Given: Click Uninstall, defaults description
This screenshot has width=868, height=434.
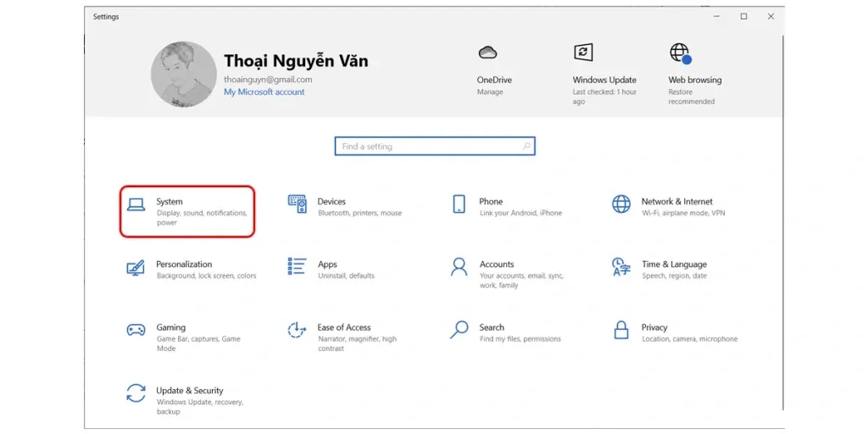Looking at the screenshot, I should pos(346,275).
